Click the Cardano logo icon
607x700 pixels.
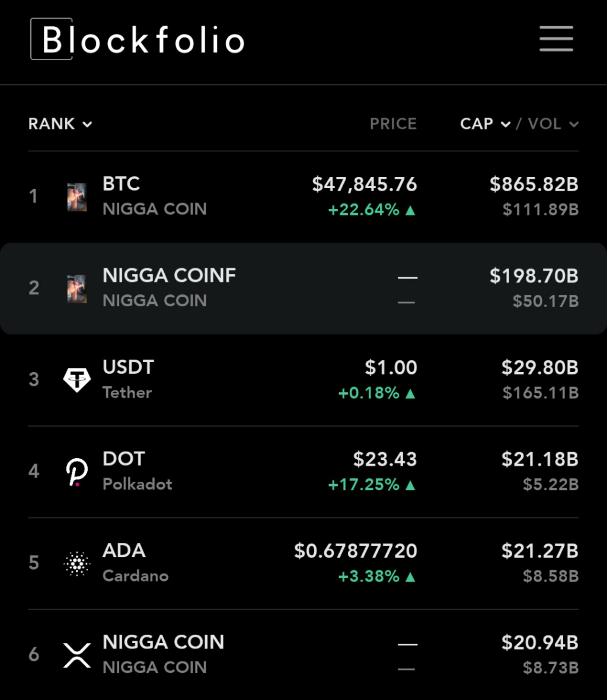77,563
